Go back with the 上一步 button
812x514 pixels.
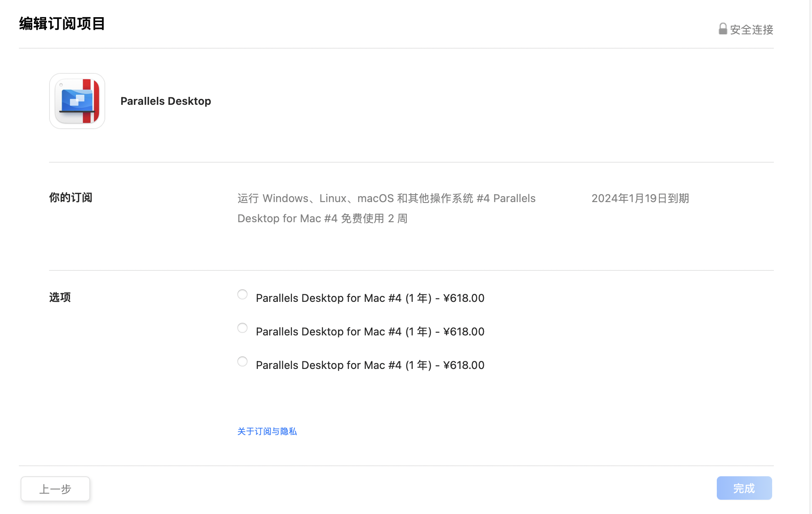pos(55,489)
